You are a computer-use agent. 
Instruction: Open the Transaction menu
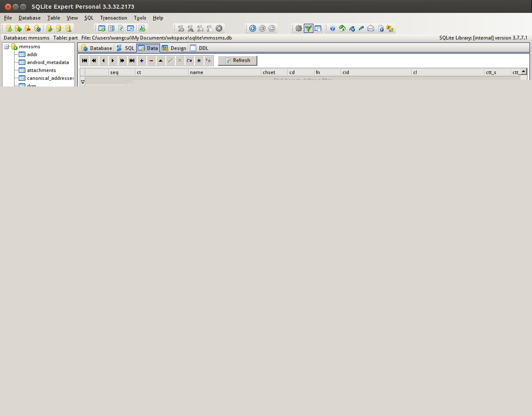(113, 18)
